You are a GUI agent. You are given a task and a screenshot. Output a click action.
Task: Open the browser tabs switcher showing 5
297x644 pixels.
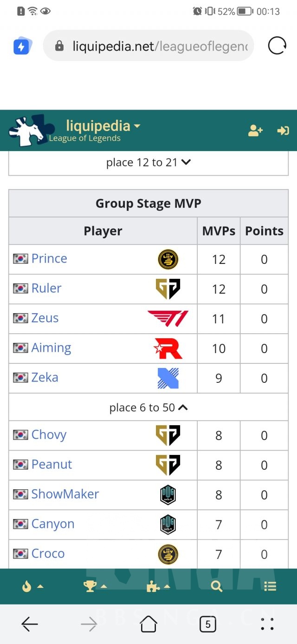[207, 624]
